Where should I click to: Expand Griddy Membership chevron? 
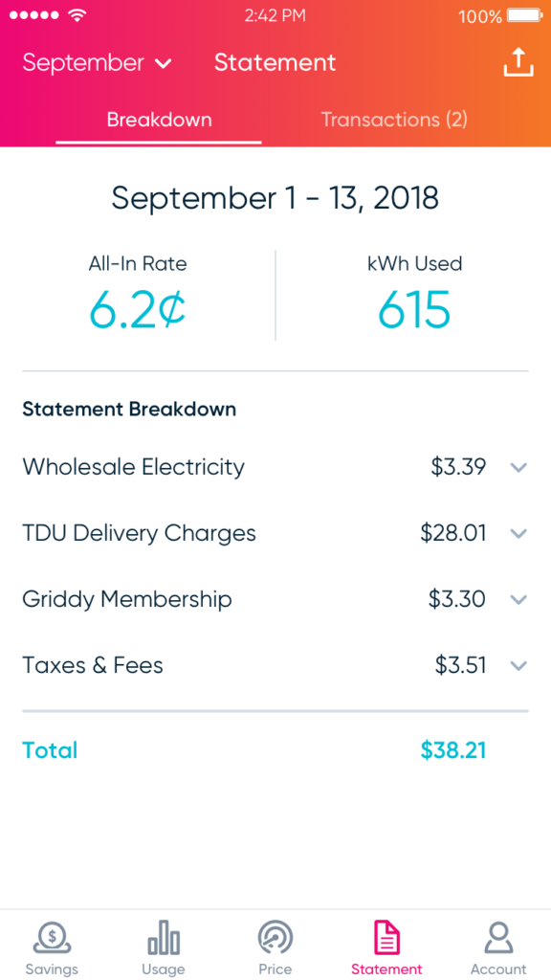point(518,599)
